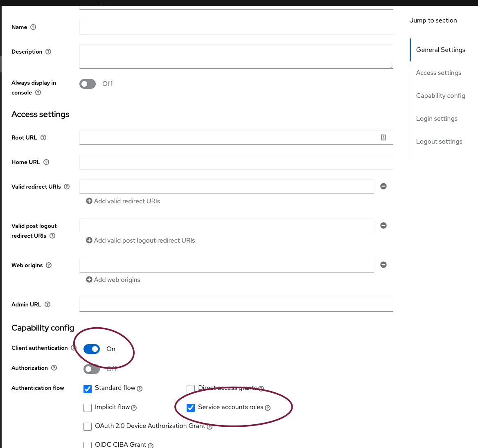This screenshot has width=478, height=448.
Task: Open help for Root URL
Action: tap(43, 138)
